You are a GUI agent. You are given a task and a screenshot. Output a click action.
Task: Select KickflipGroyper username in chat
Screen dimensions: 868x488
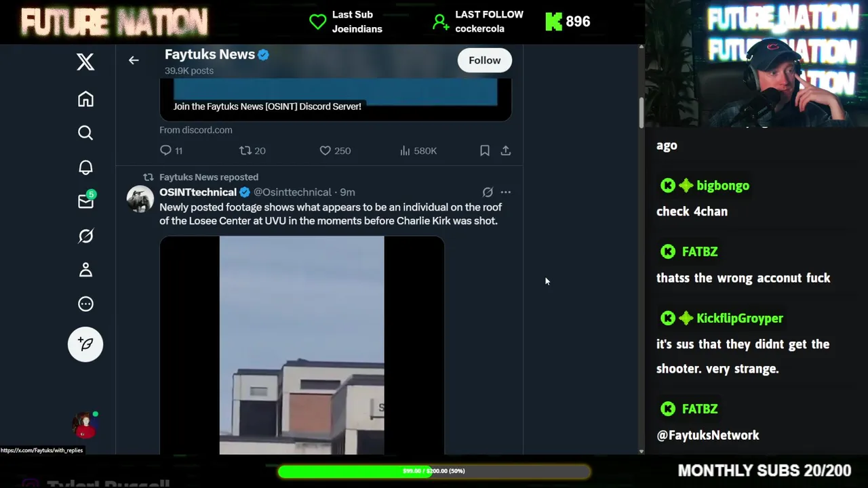click(x=740, y=319)
